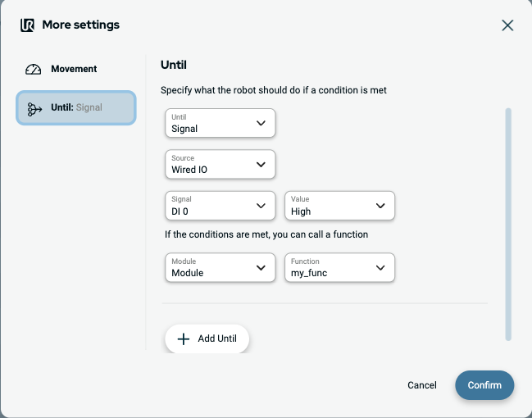Select the Until: Signal sidebar tab
The height and width of the screenshot is (418, 532).
pos(76,108)
